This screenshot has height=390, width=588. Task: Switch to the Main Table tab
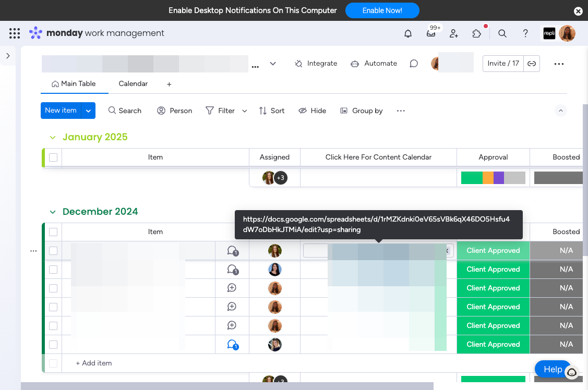click(x=74, y=84)
